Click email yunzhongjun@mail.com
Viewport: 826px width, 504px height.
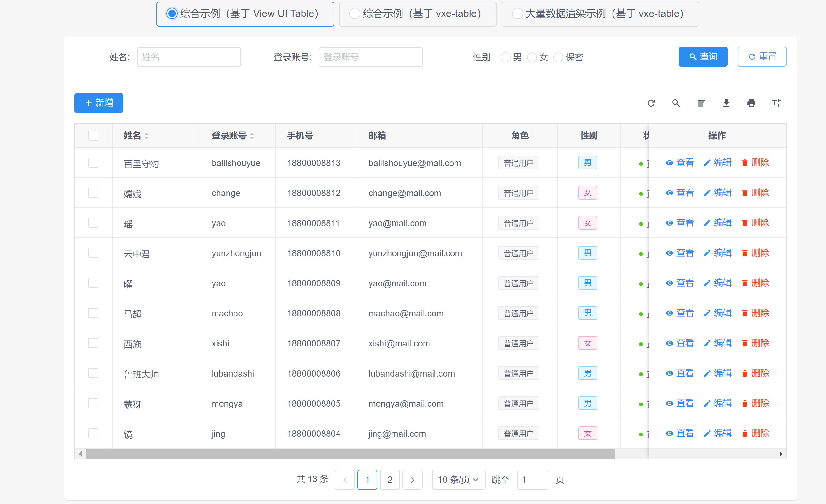[x=415, y=253]
